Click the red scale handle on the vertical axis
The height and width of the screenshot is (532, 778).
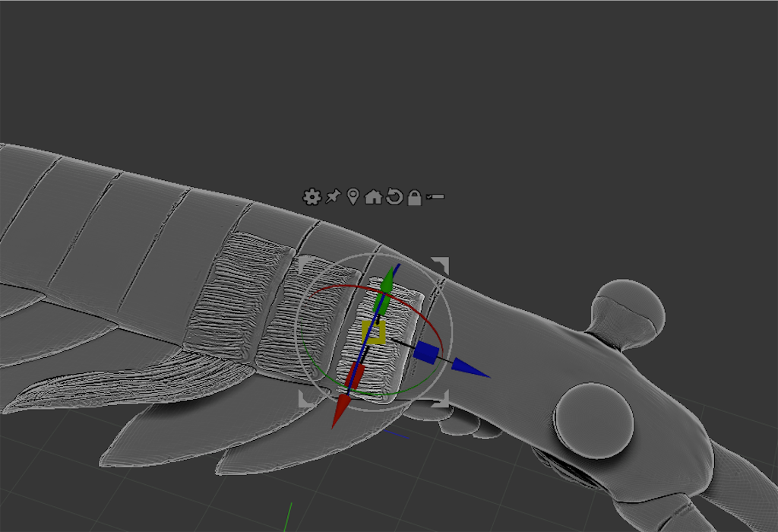(x=356, y=374)
